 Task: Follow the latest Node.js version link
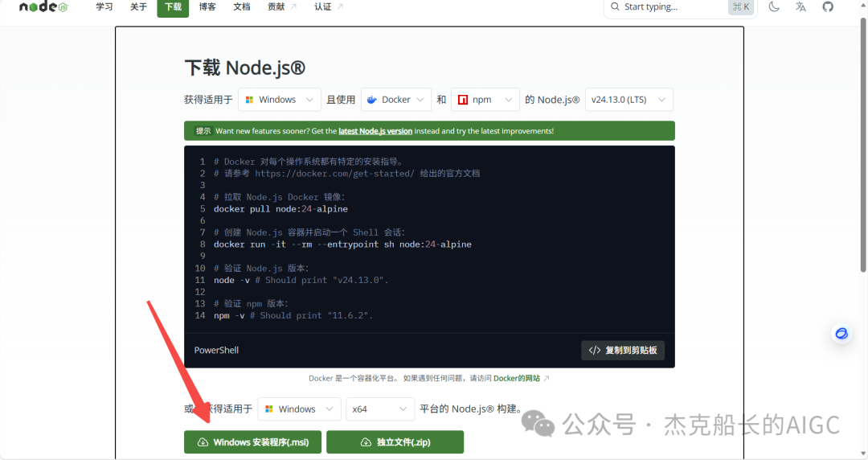pyautogui.click(x=375, y=131)
